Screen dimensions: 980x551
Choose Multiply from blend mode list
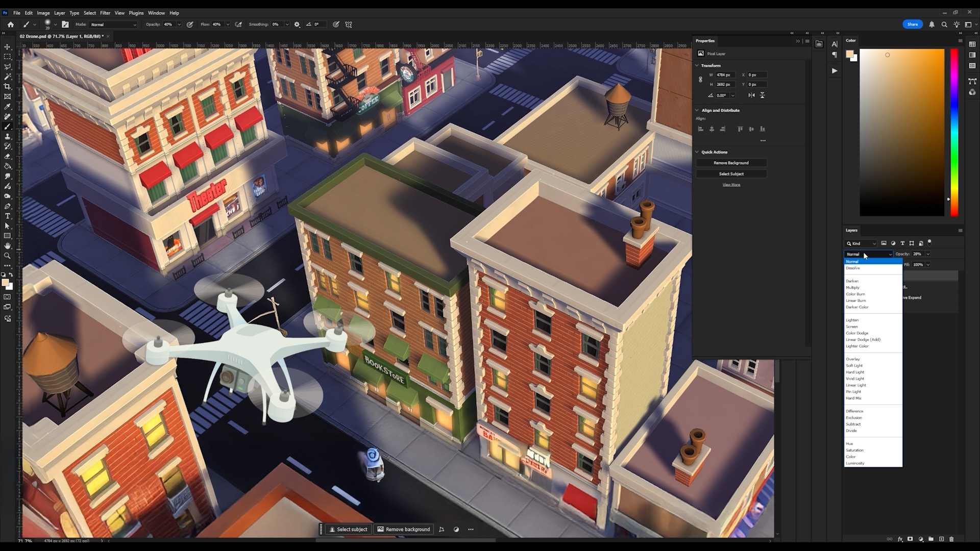click(852, 288)
